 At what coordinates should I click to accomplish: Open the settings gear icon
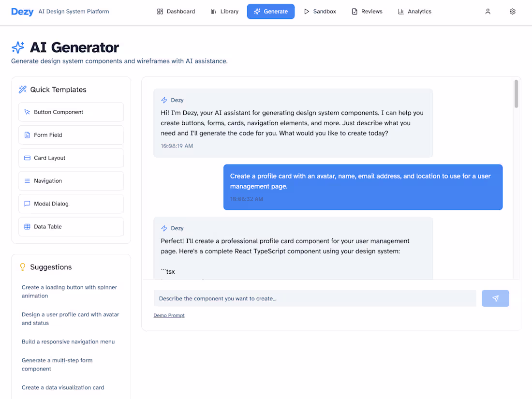pyautogui.click(x=512, y=11)
